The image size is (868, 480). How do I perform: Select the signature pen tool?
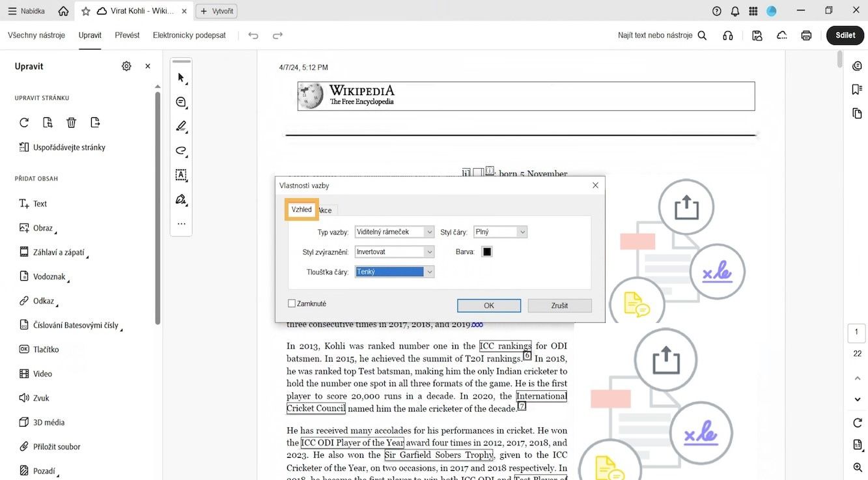[x=182, y=199]
